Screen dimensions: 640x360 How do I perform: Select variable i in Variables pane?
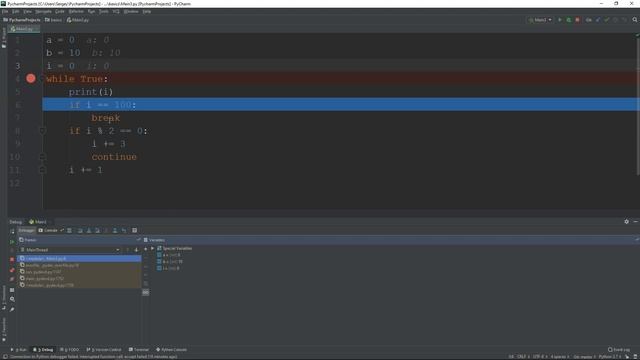(x=168, y=268)
